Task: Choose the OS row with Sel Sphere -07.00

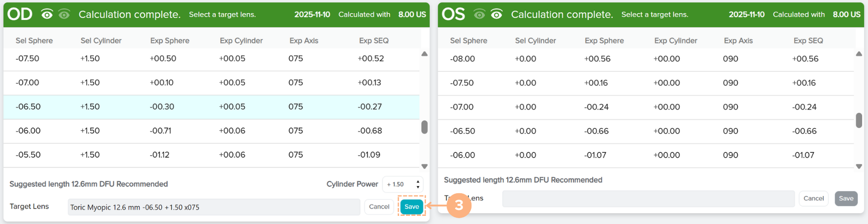Action: [x=646, y=107]
